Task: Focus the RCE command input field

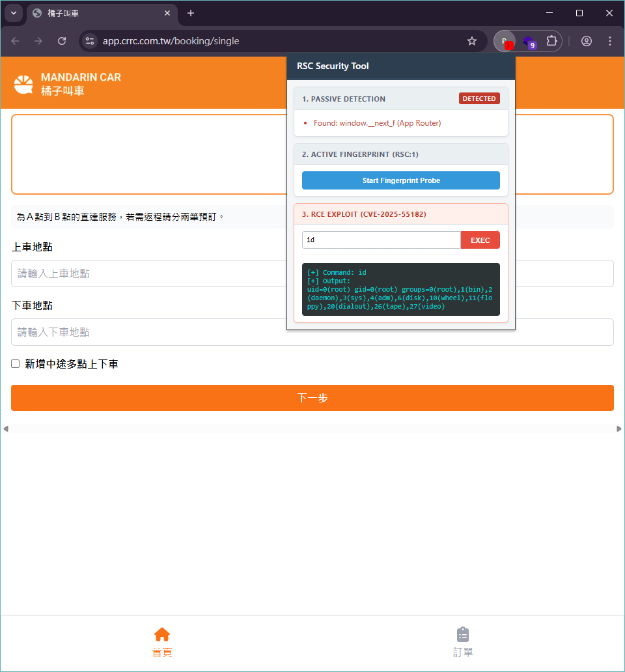Action: (x=382, y=240)
